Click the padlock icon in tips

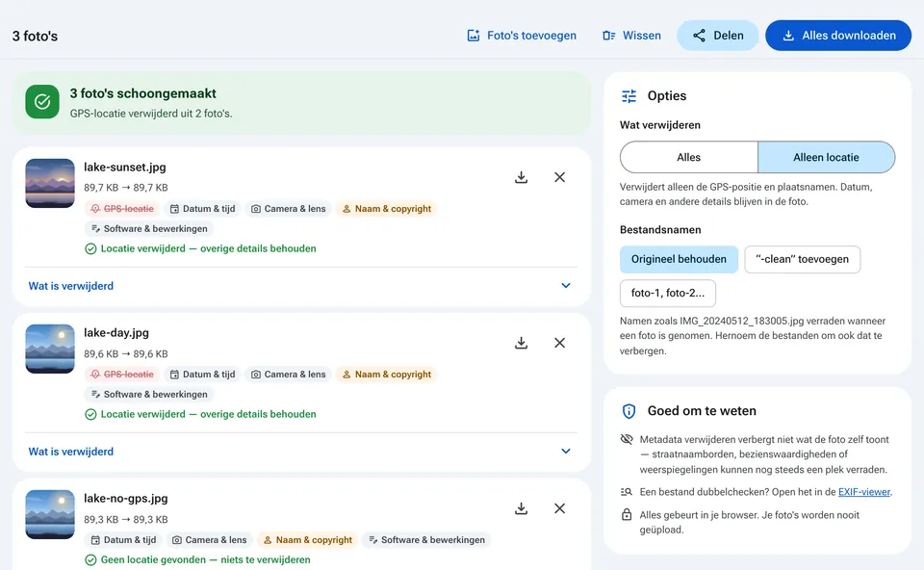click(x=627, y=514)
